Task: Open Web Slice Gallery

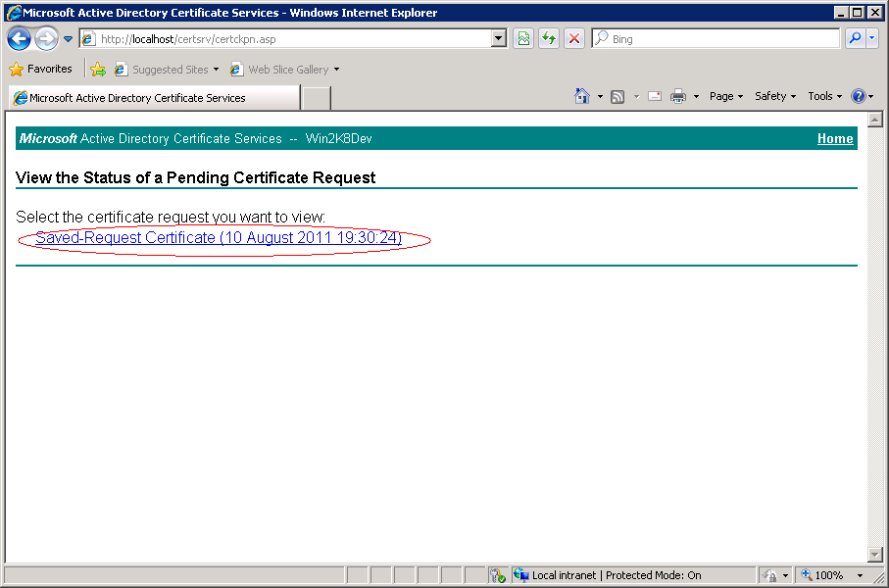Action: click(284, 70)
